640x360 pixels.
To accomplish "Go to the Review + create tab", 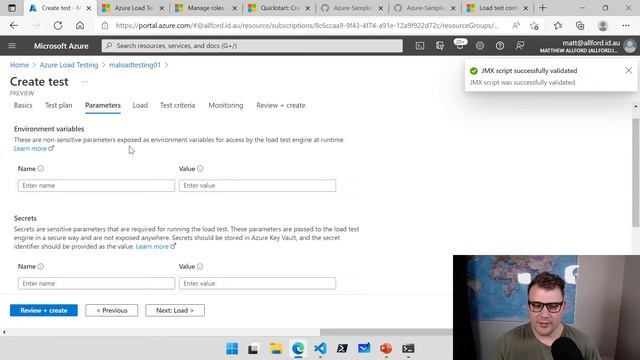I will click(x=281, y=105).
